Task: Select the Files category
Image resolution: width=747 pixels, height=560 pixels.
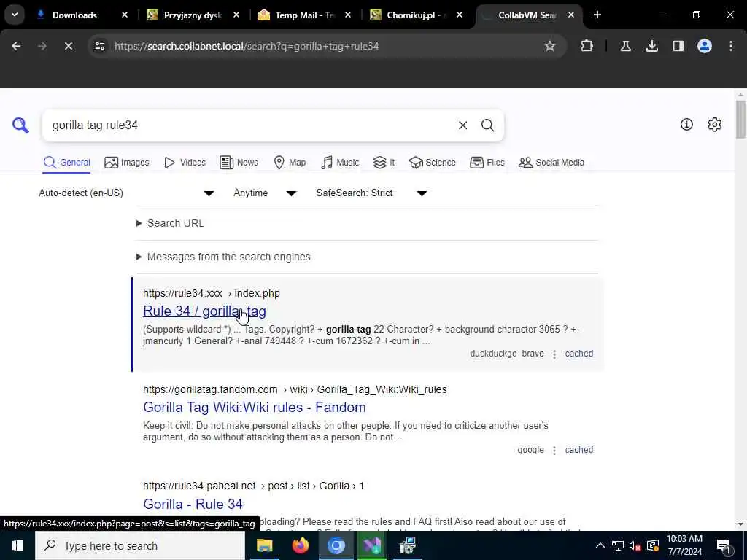Action: click(x=487, y=163)
